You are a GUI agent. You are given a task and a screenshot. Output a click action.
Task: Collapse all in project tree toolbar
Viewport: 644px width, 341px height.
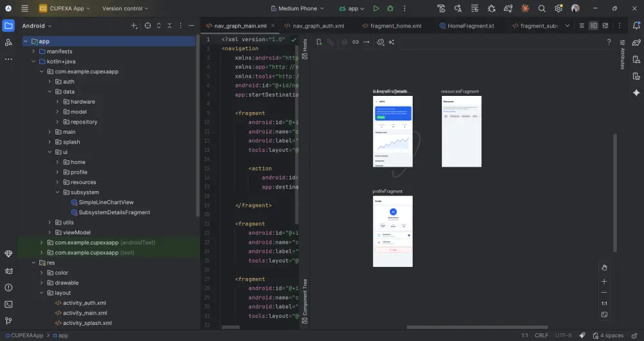169,26
